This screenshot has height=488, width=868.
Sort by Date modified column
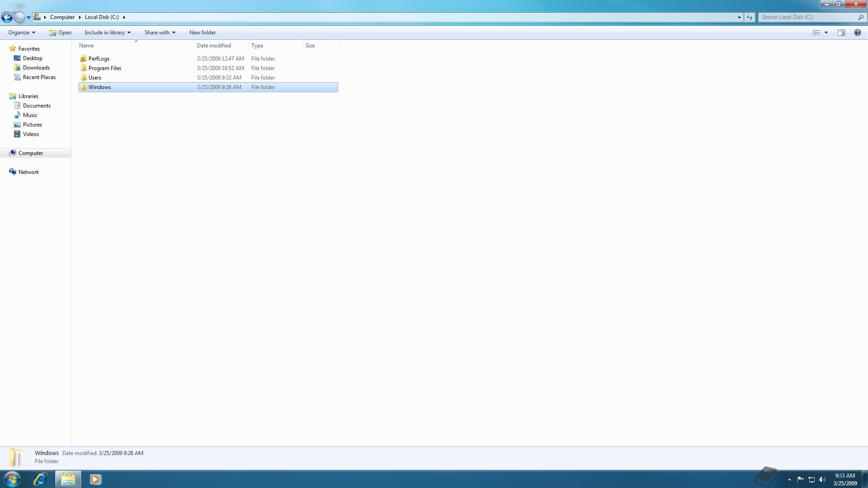(x=222, y=46)
